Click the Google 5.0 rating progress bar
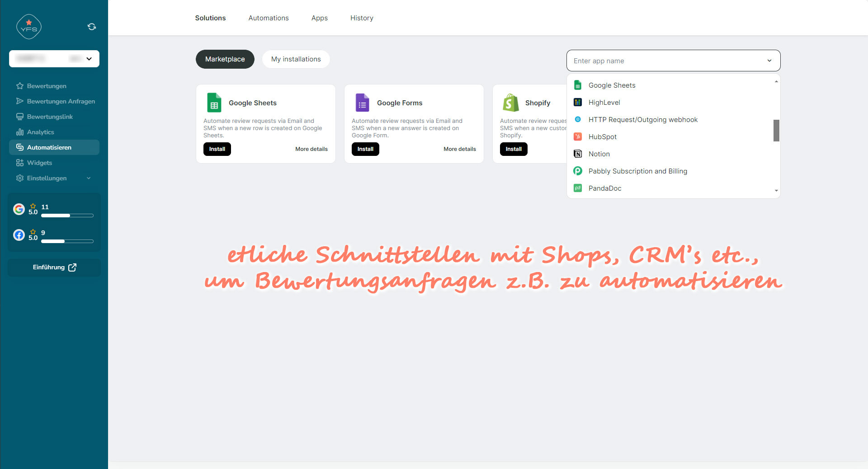The width and height of the screenshot is (868, 469). 67,216
